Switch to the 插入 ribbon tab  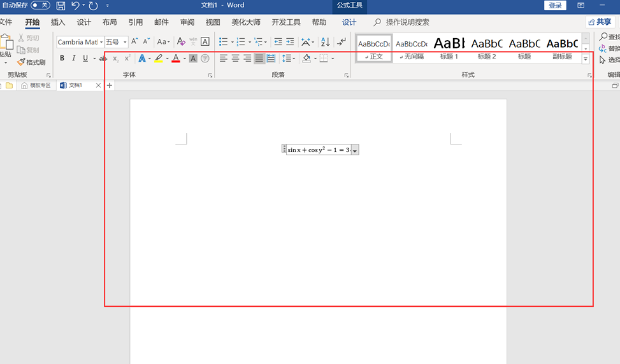58,22
